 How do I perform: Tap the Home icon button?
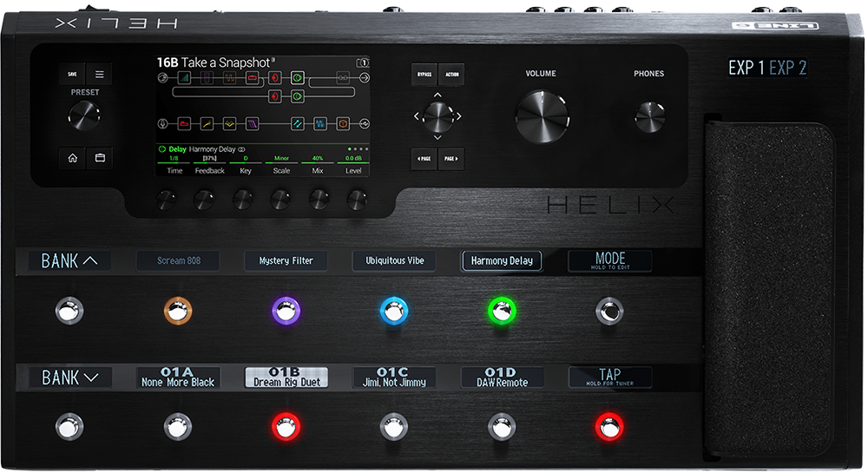point(73,158)
